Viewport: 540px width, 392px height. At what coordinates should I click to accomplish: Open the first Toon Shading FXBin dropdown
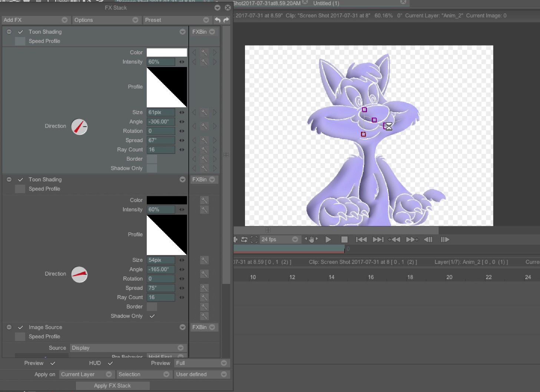203,32
